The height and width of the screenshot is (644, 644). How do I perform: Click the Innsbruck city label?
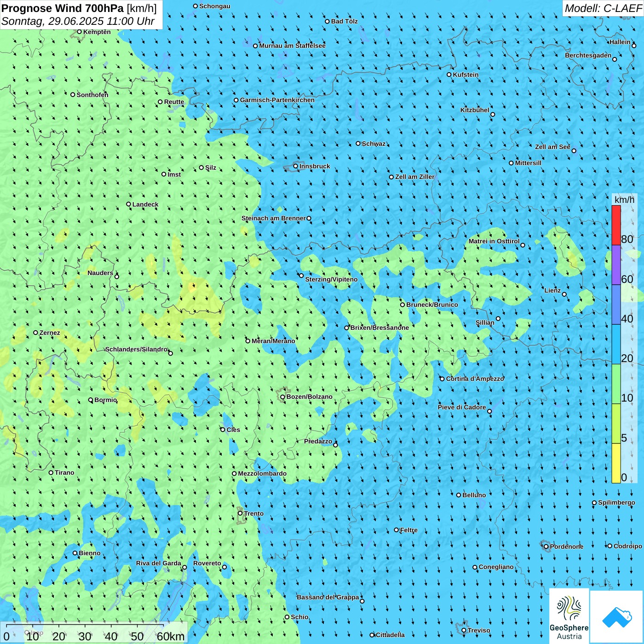tap(315, 166)
